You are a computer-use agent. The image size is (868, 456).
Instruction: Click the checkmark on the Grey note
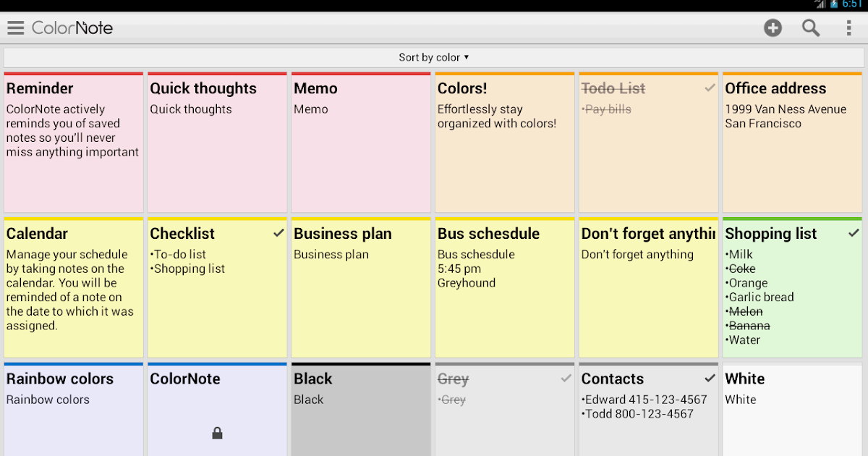(x=566, y=378)
